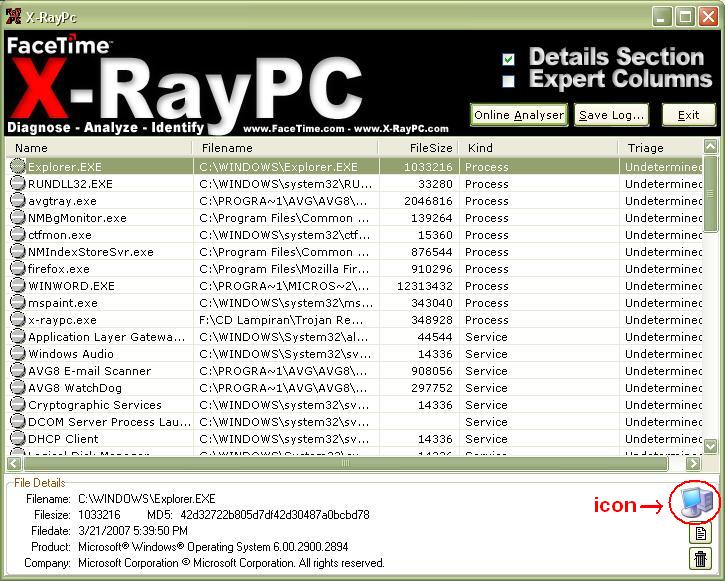Screen dimensions: 725x581
Task: Click the status icon beside AVG8 WatchDog
Action: pos(18,387)
